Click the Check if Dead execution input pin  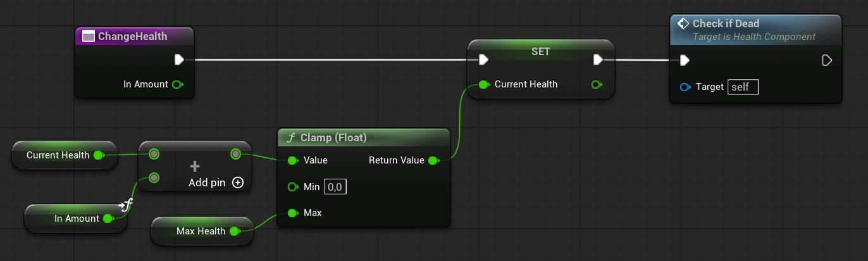click(685, 61)
